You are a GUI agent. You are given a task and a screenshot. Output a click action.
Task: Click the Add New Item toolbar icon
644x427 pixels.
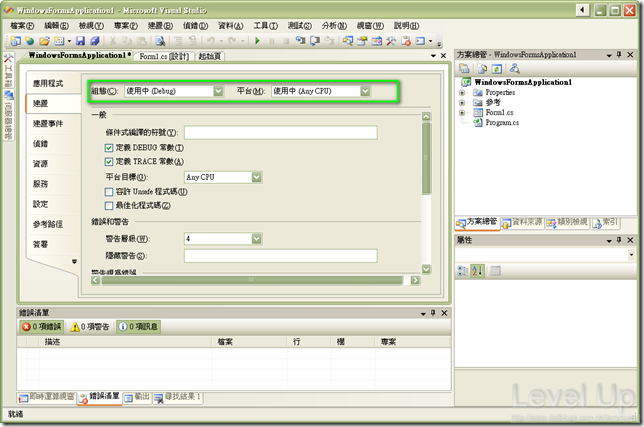click(x=59, y=41)
